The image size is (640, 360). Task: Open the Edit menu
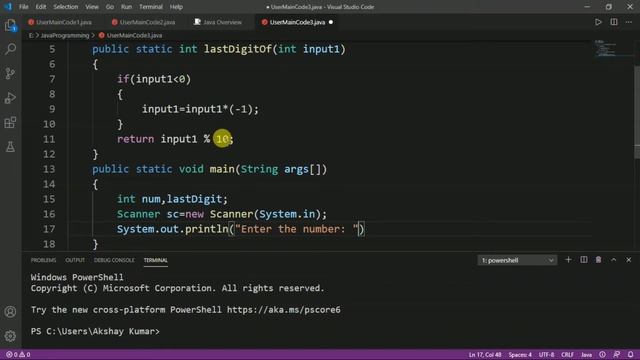click(41, 7)
